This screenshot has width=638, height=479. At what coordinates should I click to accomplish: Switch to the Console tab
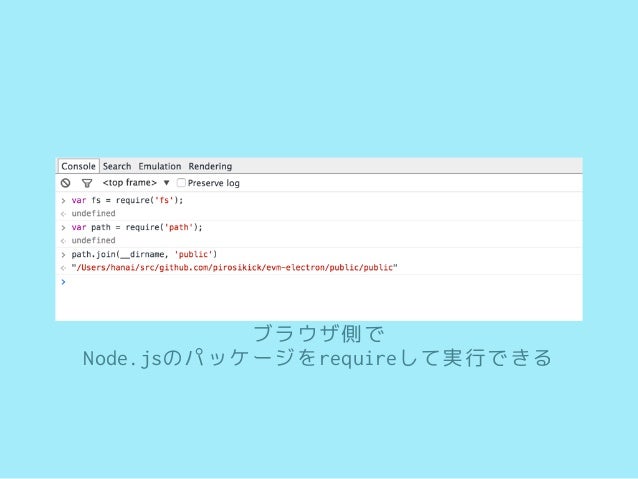79,166
